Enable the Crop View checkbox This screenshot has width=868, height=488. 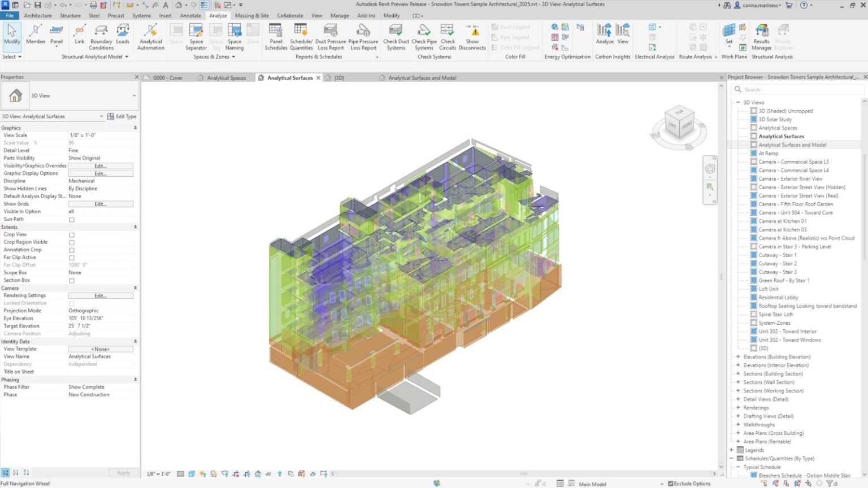click(x=72, y=234)
